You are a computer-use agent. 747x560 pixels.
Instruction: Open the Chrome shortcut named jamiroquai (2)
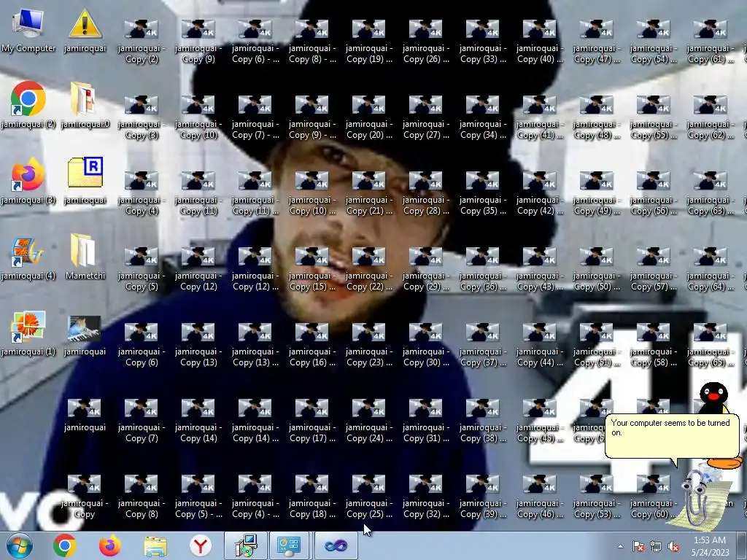(x=28, y=106)
